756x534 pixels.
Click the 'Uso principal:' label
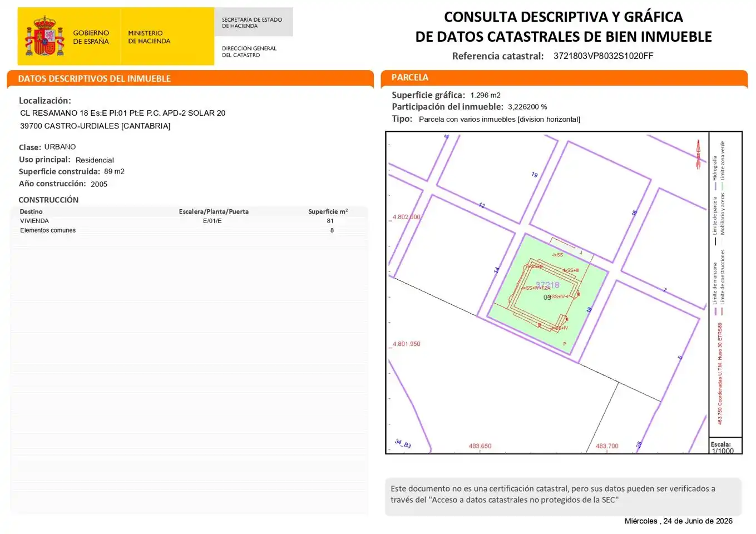45,160
